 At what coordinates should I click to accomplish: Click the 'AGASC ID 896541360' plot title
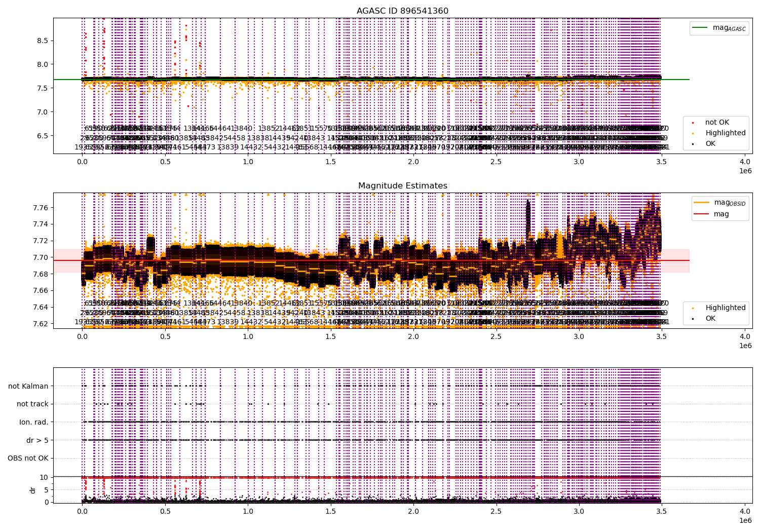402,11
